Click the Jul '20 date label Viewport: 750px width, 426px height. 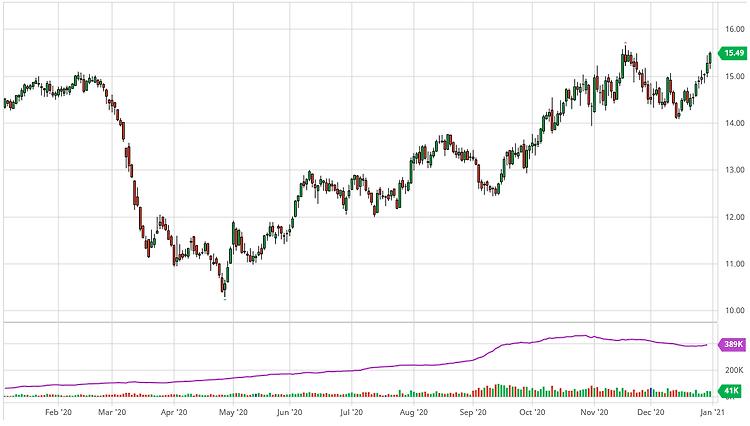point(352,412)
